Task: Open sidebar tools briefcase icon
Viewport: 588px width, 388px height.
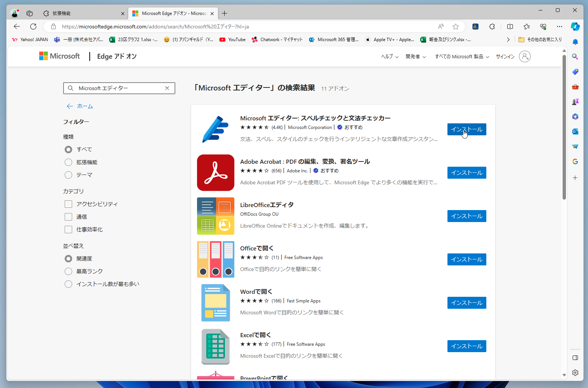Action: [575, 87]
